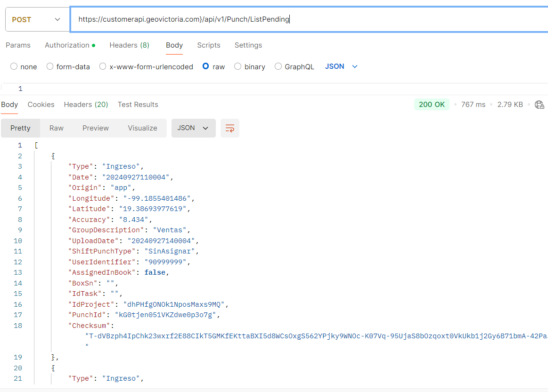Switch to the response Cookies tab
548x392 pixels.
pos(41,105)
